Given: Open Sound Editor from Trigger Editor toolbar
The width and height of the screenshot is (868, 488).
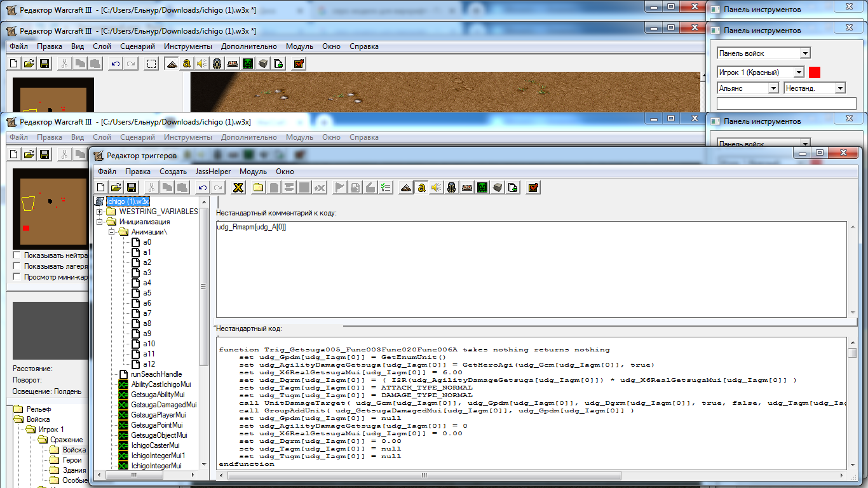Looking at the screenshot, I should [437, 187].
